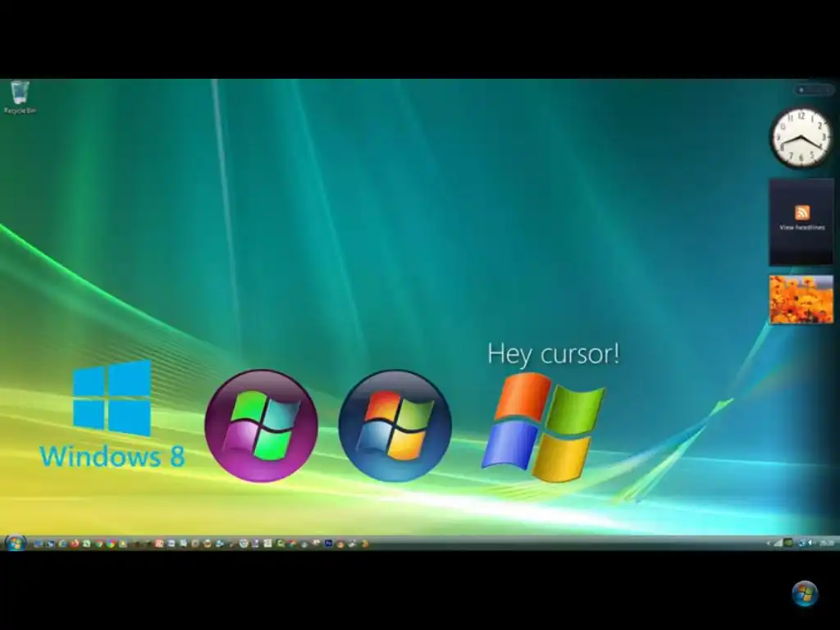Click the sidebar controls at top right

(814, 89)
